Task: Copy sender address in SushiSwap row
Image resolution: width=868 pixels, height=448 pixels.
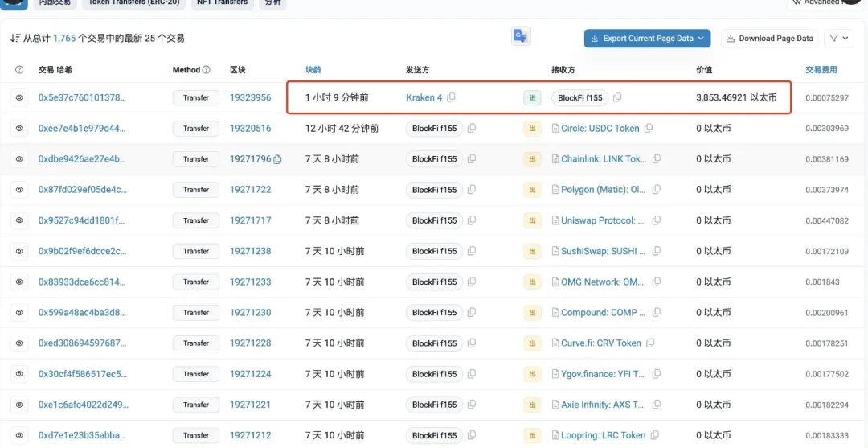Action: (472, 252)
